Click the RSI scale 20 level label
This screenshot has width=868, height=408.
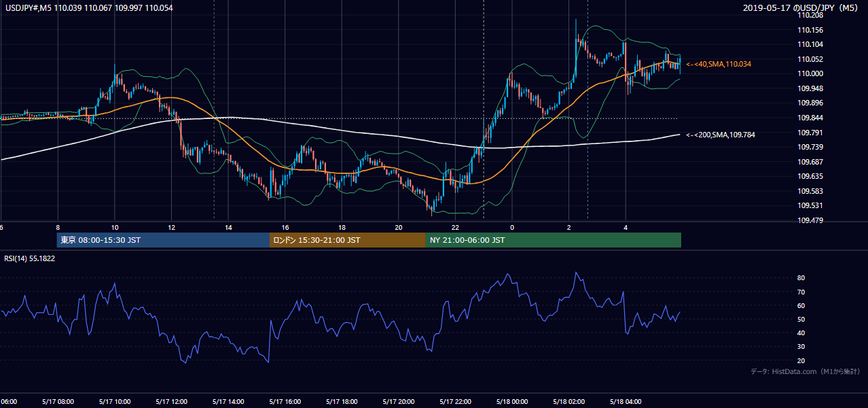801,360
